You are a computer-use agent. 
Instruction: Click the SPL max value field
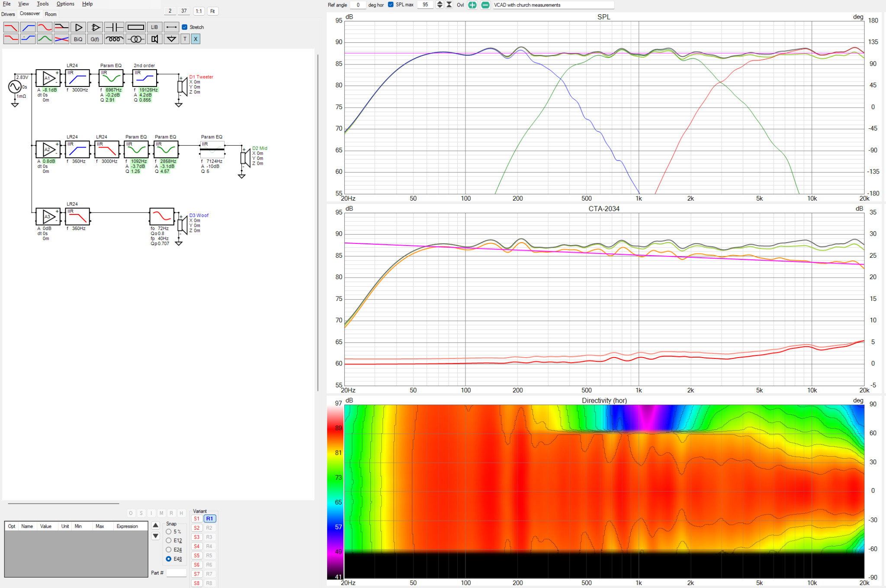pos(425,5)
